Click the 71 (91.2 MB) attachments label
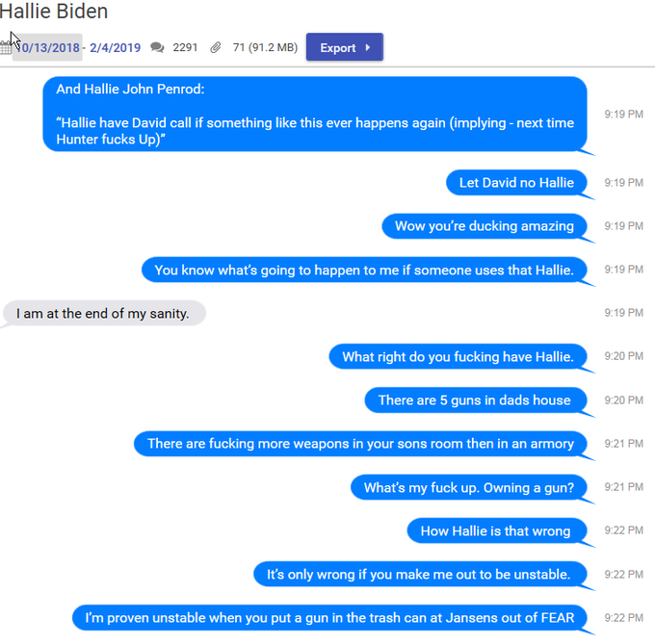This screenshot has height=644, width=655. click(x=265, y=47)
